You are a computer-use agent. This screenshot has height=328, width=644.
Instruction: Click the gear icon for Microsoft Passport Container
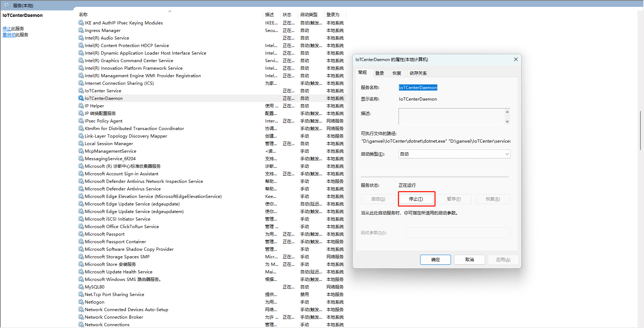81,241
